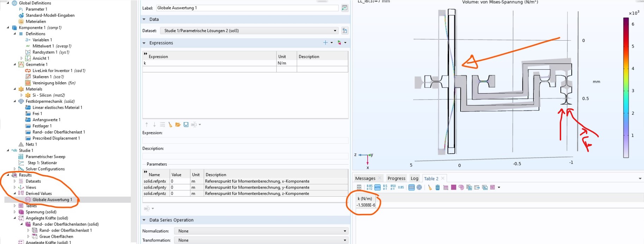Screen dimensions: 644x244
Task: Click the Clear Table broom icon
Action: [430, 188]
